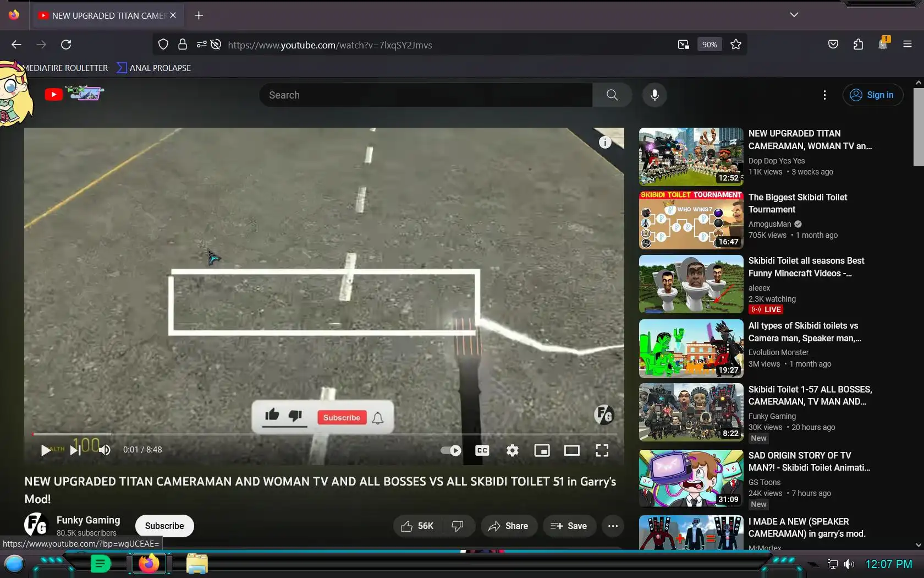Open Evolution Monster 19:27 video thumbnail

pos(691,349)
